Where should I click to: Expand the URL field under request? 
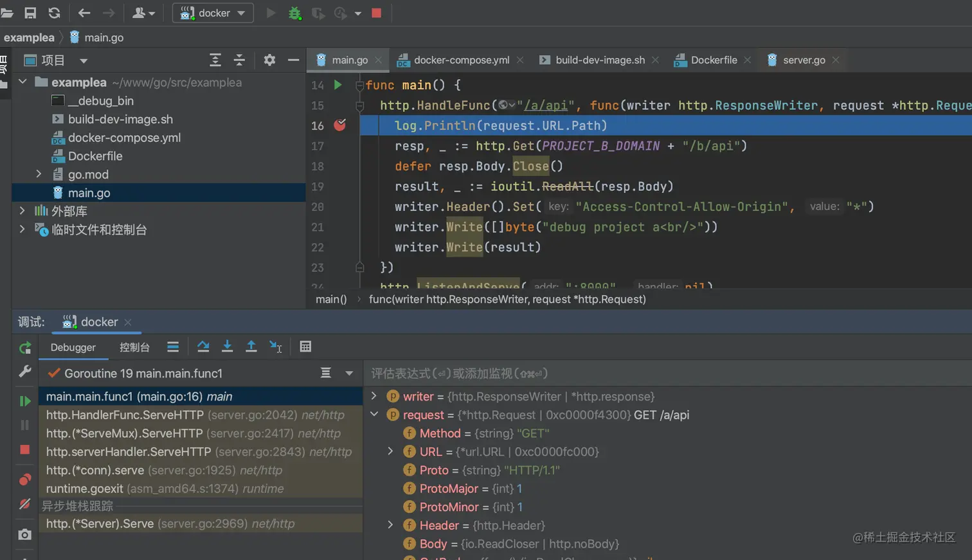pos(390,451)
